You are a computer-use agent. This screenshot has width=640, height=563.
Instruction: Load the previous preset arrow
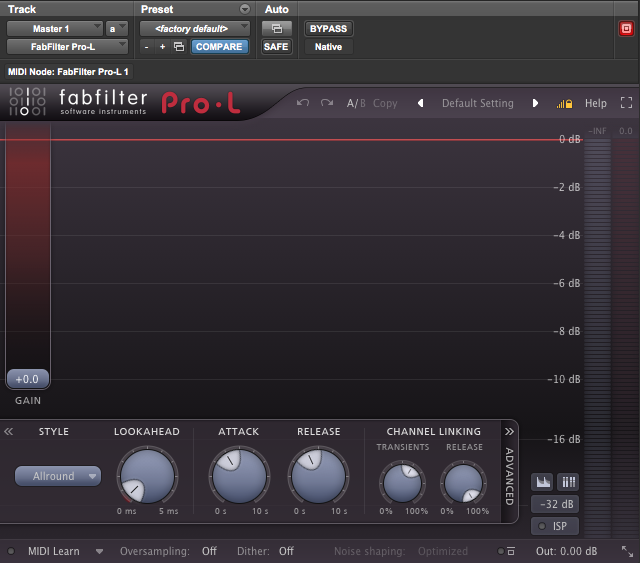tap(420, 103)
